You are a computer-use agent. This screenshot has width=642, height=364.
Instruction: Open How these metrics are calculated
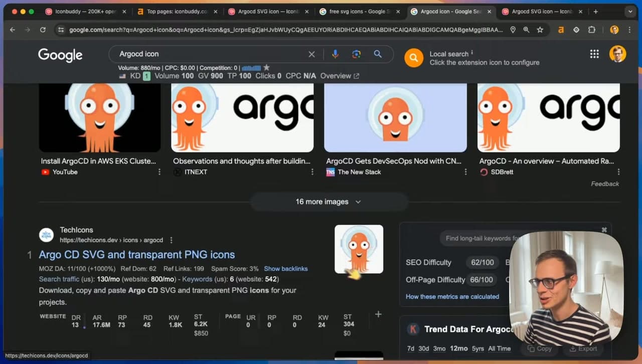452,296
